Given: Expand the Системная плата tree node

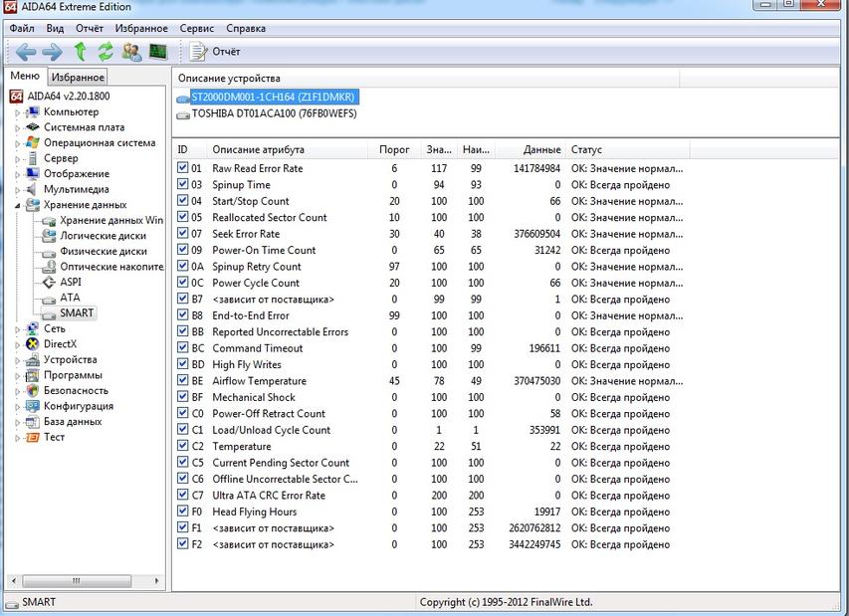Looking at the screenshot, I should click(17, 128).
